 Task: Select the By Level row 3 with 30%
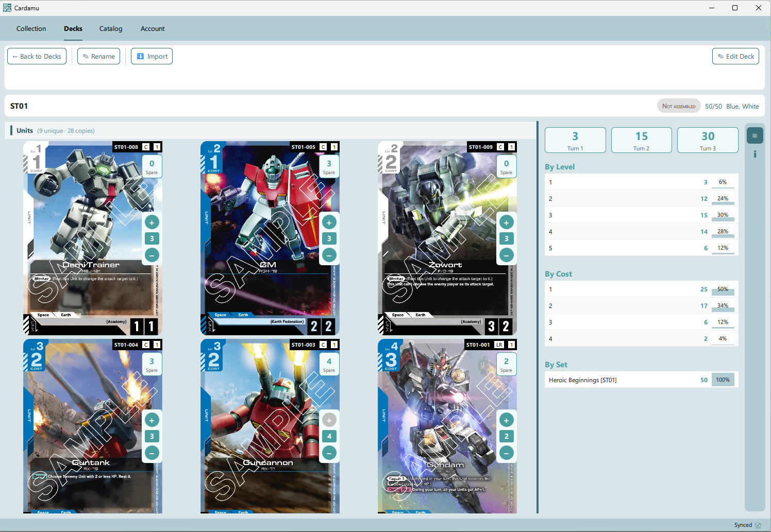pyautogui.click(x=642, y=215)
